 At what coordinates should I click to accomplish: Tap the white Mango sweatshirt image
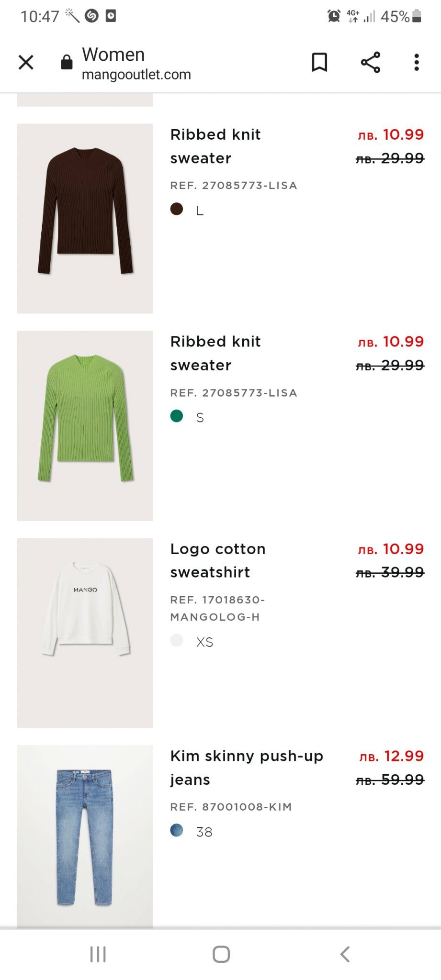coord(85,633)
